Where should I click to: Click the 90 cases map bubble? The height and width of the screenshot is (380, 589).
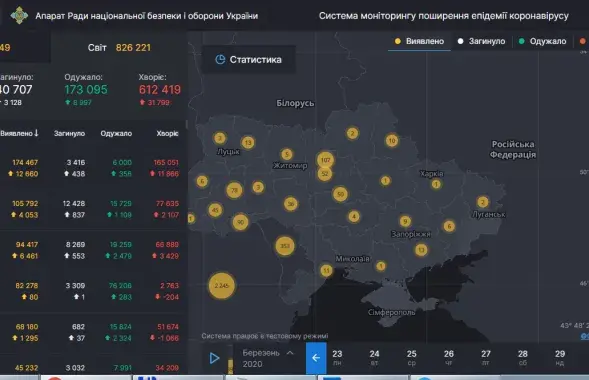coord(240,222)
